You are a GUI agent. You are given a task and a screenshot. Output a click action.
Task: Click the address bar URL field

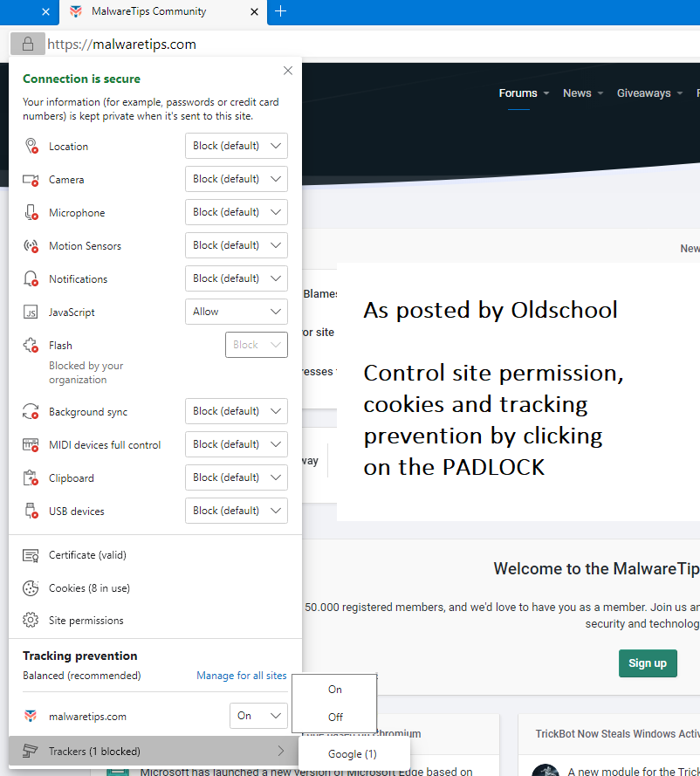[349, 45]
